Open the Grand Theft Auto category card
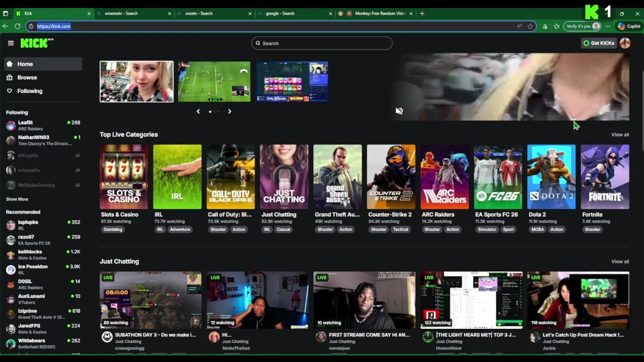 [338, 177]
